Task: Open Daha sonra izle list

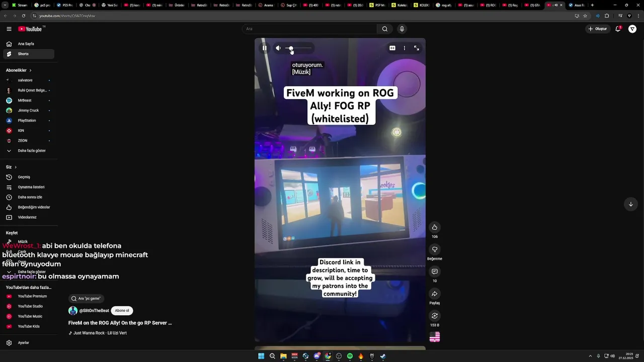Action: point(29,197)
